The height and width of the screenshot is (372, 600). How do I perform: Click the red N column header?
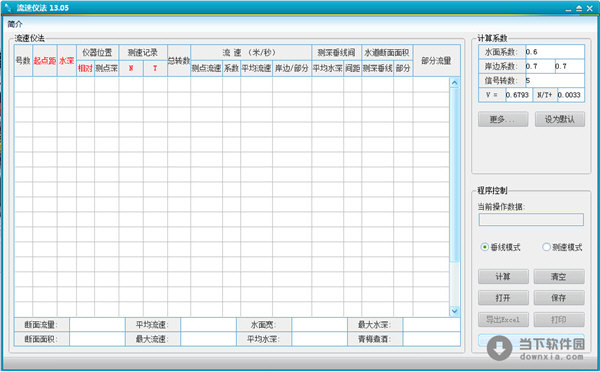(131, 68)
